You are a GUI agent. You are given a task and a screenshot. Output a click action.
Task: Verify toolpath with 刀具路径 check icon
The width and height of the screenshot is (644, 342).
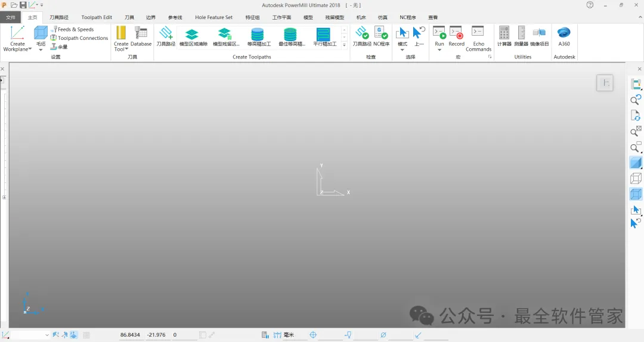coord(362,36)
